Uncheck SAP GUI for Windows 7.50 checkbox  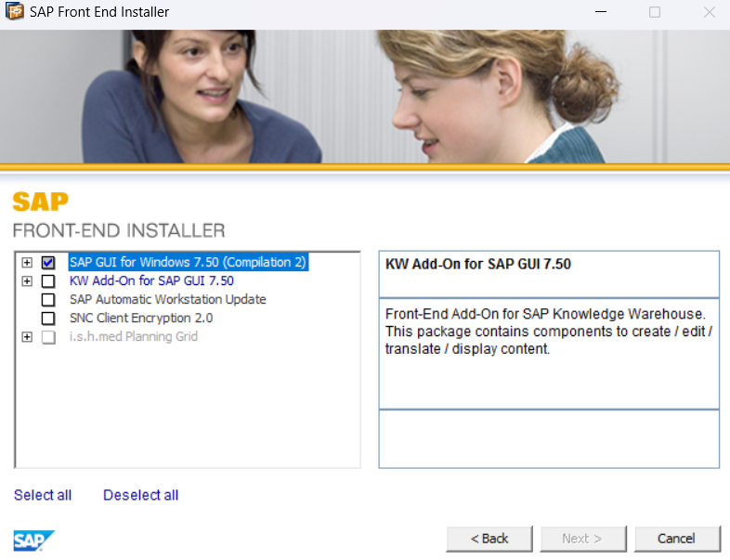coord(48,263)
